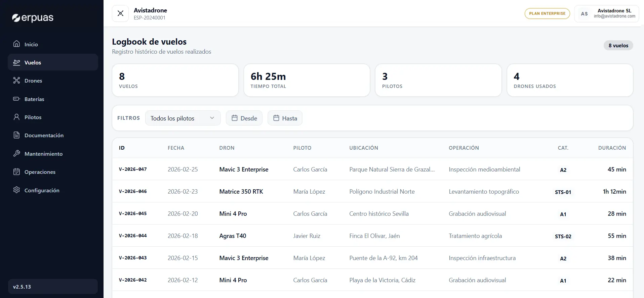
Task: Click the Pilotos person icon
Action: pos(16,117)
